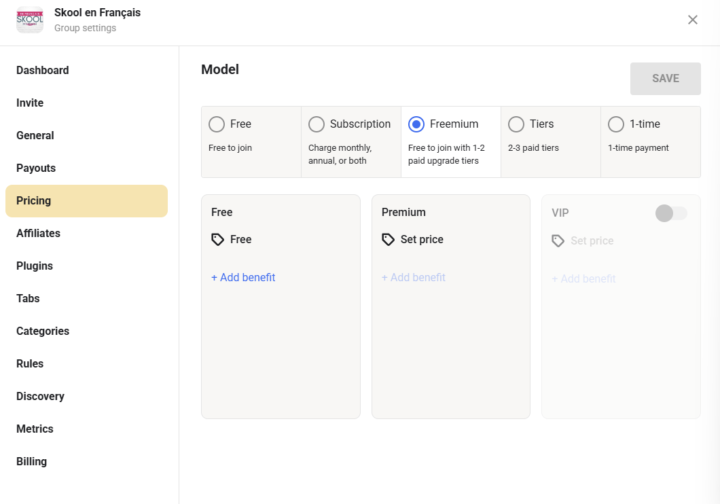Screen dimensions: 720x504
Task: Switch to the Plugins section
Action: [x=35, y=266]
